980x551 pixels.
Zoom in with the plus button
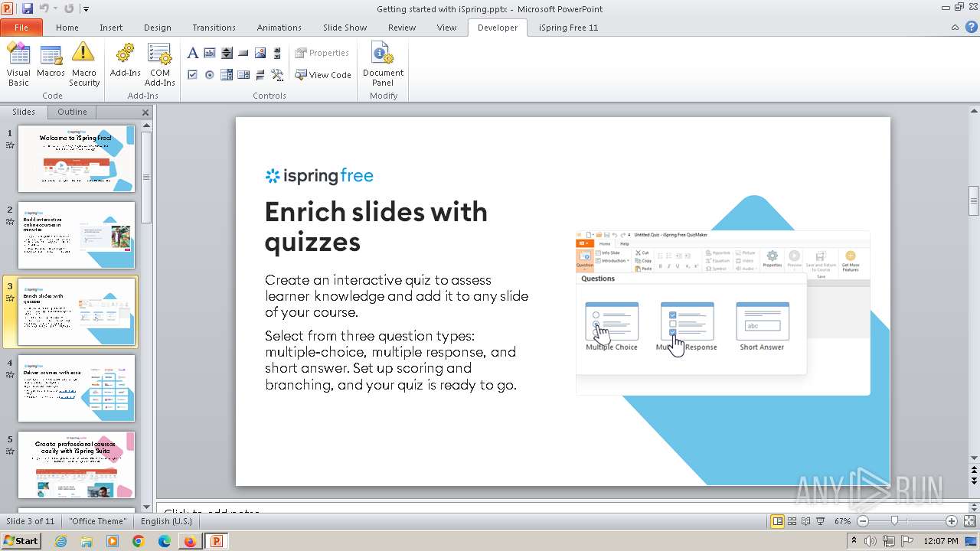(x=952, y=521)
